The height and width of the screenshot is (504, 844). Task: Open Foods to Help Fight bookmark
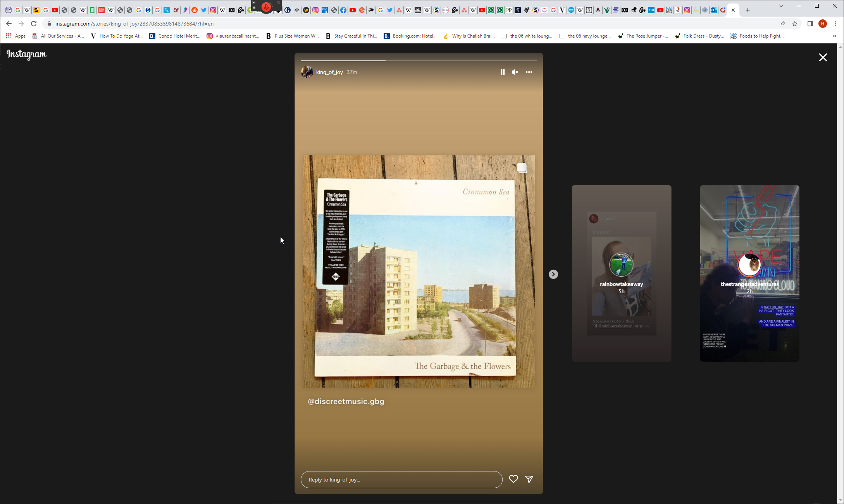click(x=757, y=36)
